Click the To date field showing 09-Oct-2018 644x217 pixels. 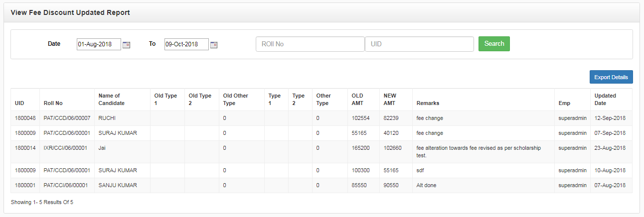point(186,44)
